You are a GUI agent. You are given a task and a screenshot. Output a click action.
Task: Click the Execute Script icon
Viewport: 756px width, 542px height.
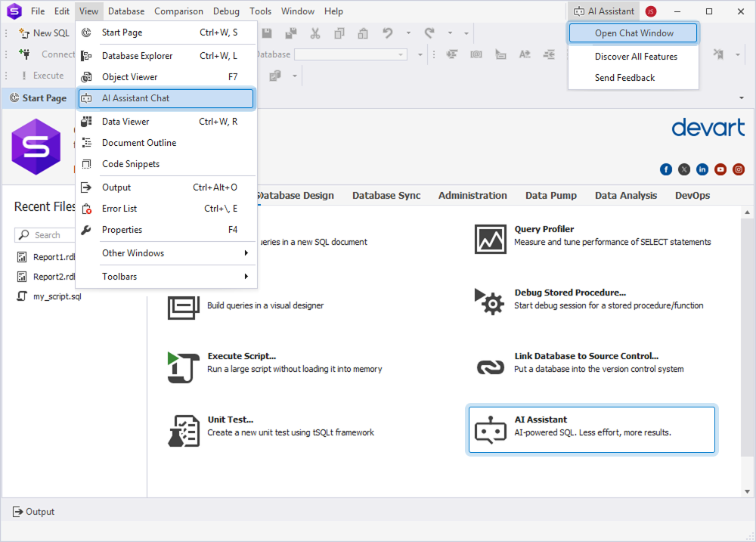[183, 367]
